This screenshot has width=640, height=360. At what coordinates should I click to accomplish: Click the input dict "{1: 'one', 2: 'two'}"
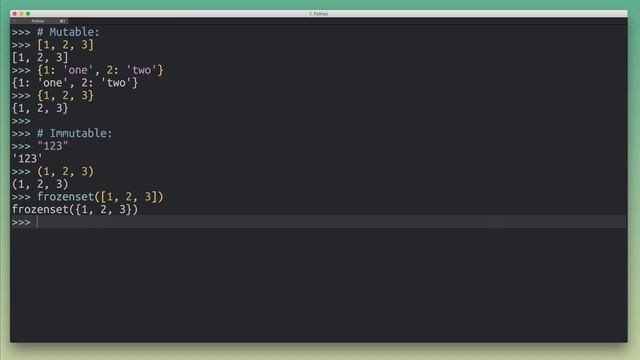click(x=100, y=70)
